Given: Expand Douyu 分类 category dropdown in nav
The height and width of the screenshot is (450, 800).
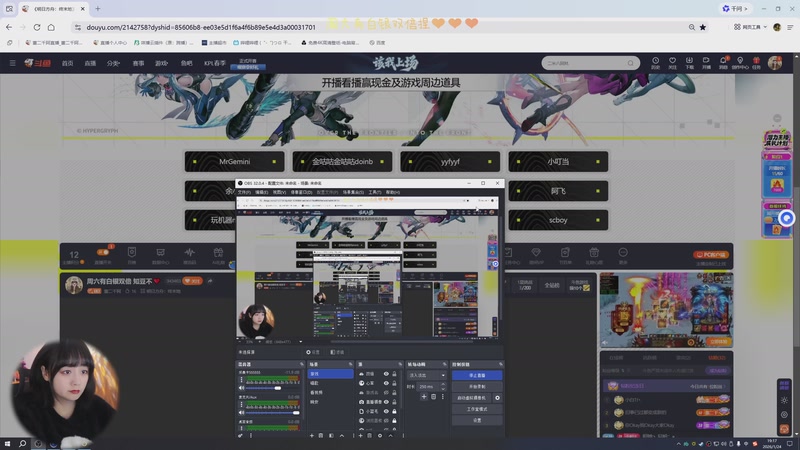Looking at the screenshot, I should pos(113,63).
